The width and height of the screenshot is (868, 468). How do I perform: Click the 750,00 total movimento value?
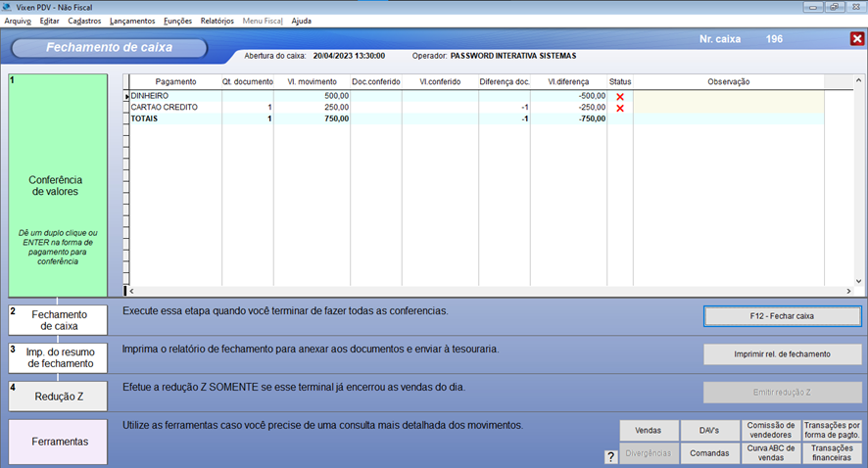point(337,118)
